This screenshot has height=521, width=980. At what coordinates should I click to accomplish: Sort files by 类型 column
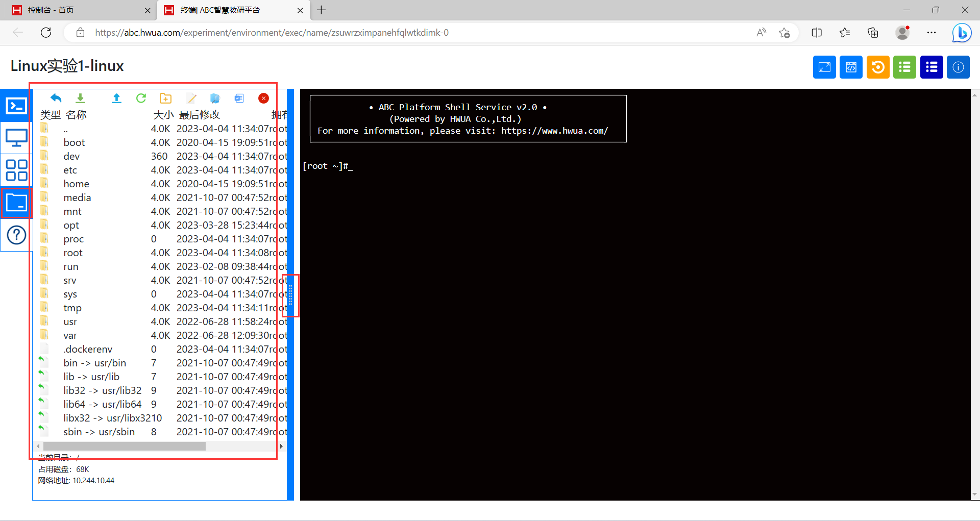tap(51, 115)
